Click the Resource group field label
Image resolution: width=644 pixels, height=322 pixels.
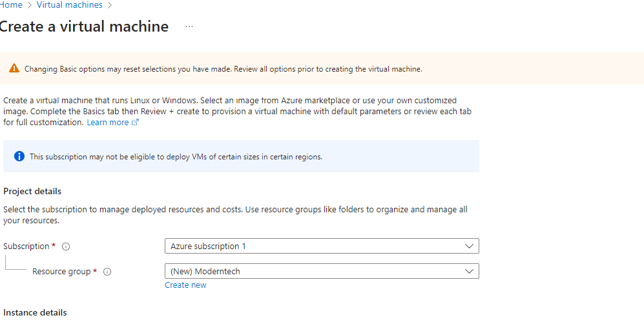click(x=61, y=272)
